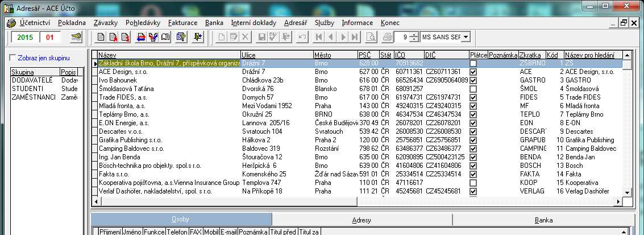Image resolution: width=644 pixels, height=235 pixels.
Task: Sort by the Název column header
Action: [169, 55]
